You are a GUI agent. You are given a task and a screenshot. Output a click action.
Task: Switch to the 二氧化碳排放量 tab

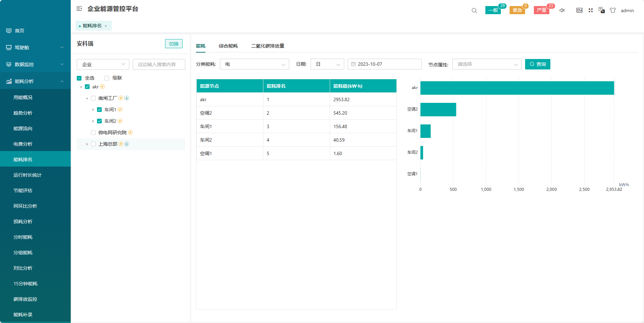click(x=267, y=46)
